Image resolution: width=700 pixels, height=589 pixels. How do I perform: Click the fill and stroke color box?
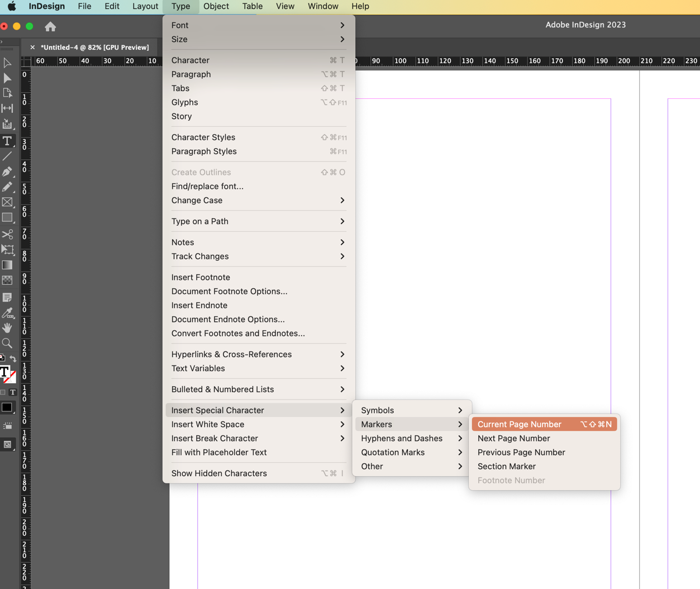click(7, 374)
